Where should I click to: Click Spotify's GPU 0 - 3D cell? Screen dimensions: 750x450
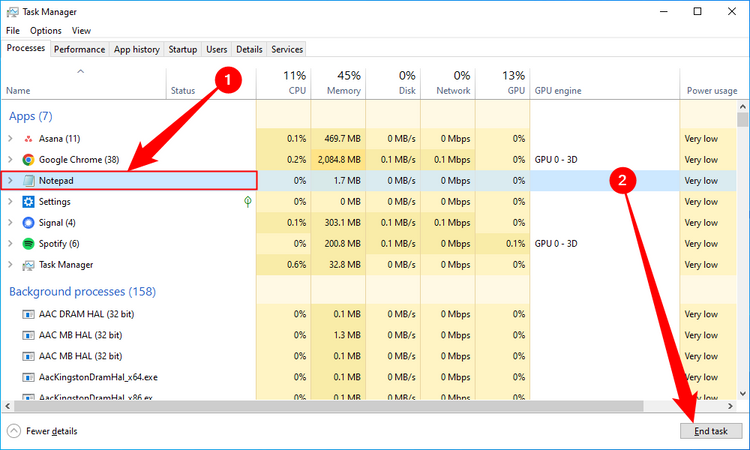(x=605, y=244)
